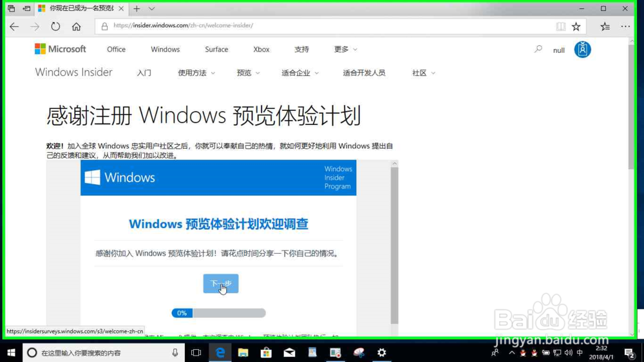This screenshot has width=644, height=362.
Task: Expand 使用方法 dropdown
Action: tap(196, 73)
